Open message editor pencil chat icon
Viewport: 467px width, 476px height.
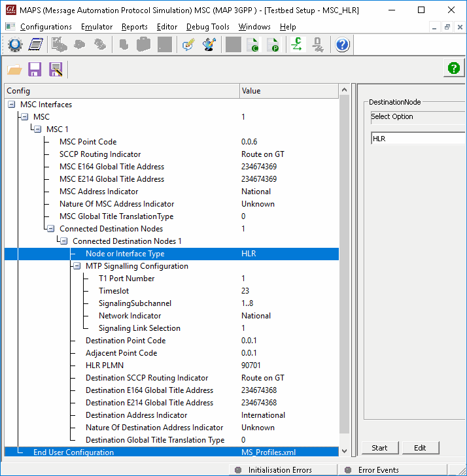coord(188,44)
